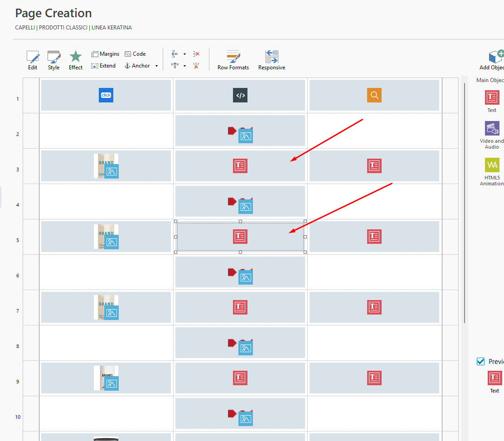This screenshot has width=504, height=441.
Task: Click the selected text object in row 5
Action: pos(240,237)
